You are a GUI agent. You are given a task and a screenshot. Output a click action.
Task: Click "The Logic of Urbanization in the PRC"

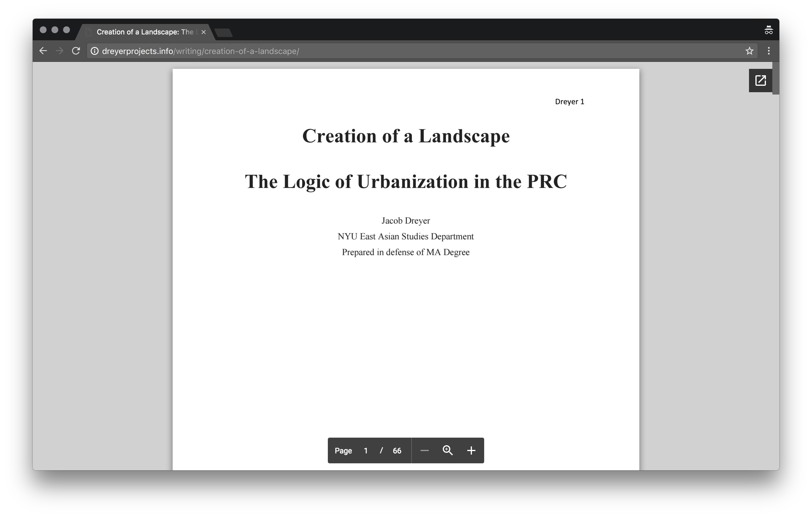pos(406,182)
